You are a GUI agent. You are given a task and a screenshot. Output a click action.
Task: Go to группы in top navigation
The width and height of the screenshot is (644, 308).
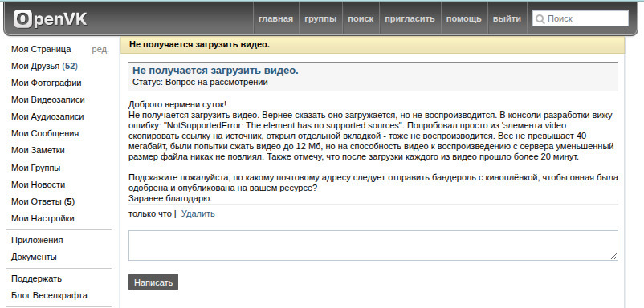320,18
